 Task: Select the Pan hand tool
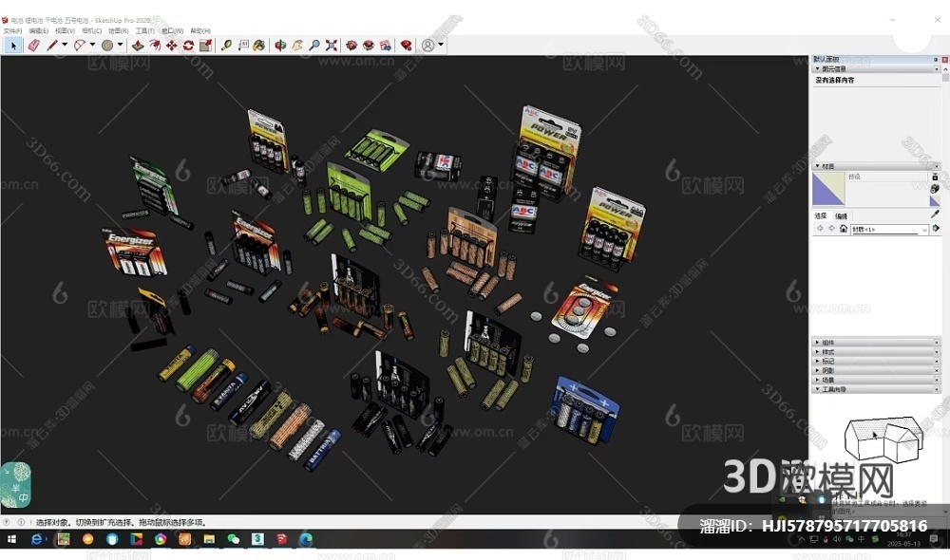click(x=297, y=46)
